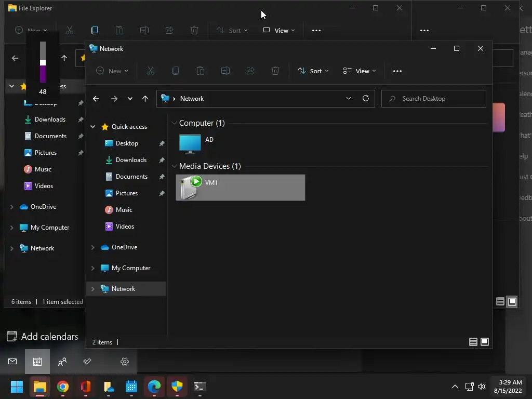Open Start menu
Viewport: 532px width, 399px height.
pyautogui.click(x=17, y=387)
